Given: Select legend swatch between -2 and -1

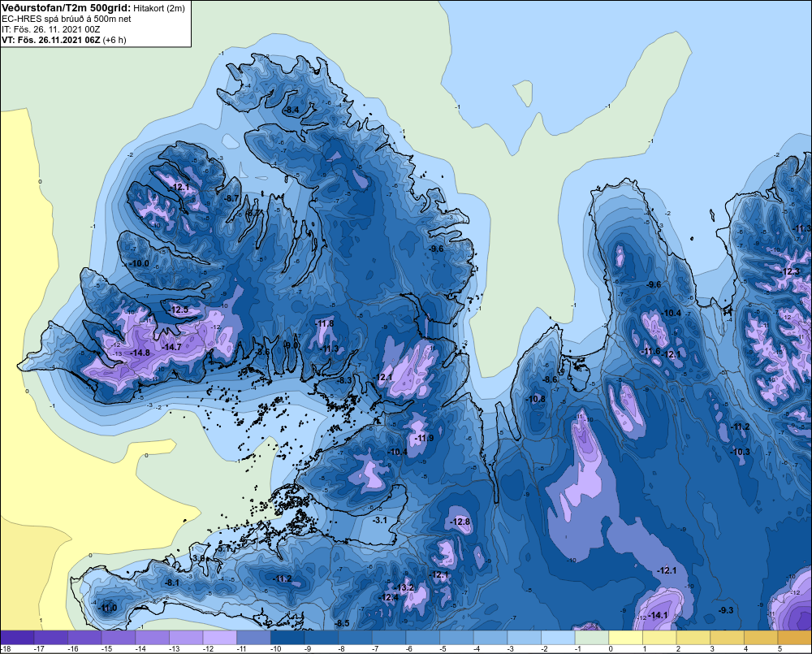Looking at the screenshot, I should coord(559,638).
